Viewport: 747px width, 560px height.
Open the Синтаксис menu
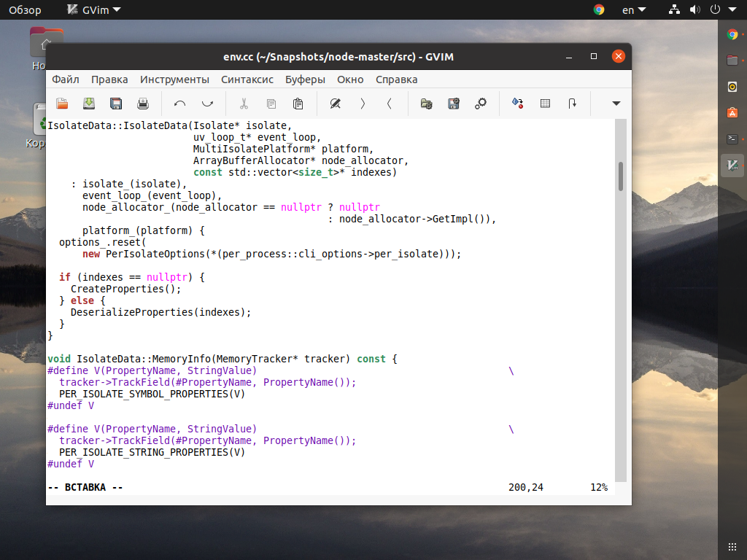click(247, 79)
